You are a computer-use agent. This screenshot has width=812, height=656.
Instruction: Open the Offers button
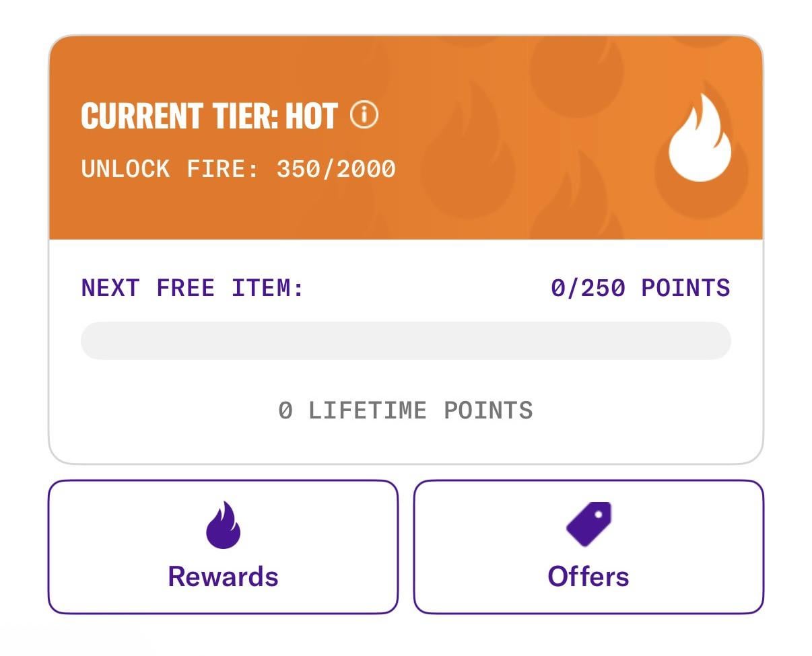coord(588,546)
